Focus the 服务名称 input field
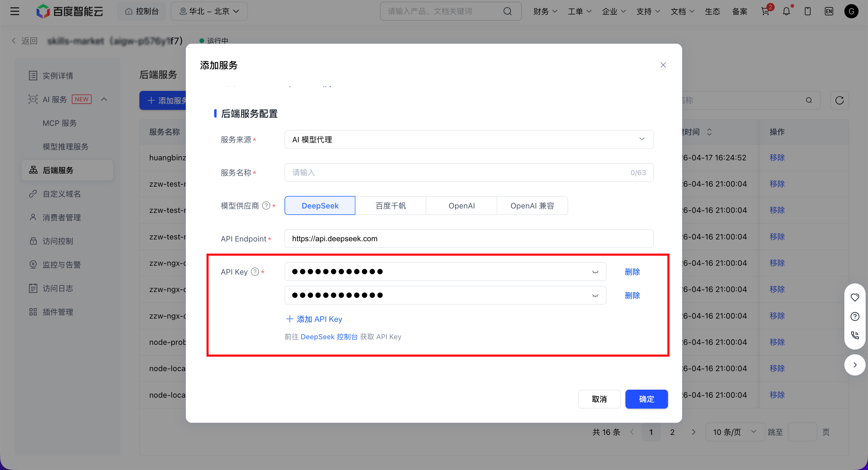This screenshot has height=470, width=868. [469, 172]
